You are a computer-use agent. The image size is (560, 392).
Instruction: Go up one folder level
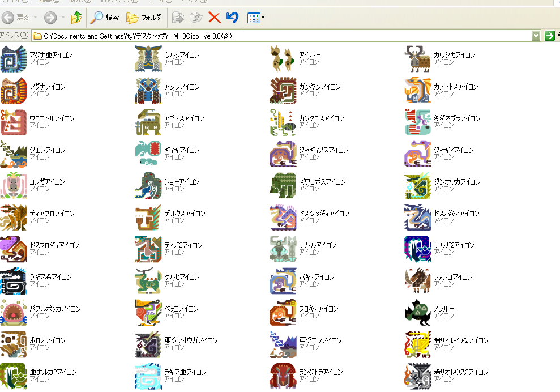(x=76, y=17)
